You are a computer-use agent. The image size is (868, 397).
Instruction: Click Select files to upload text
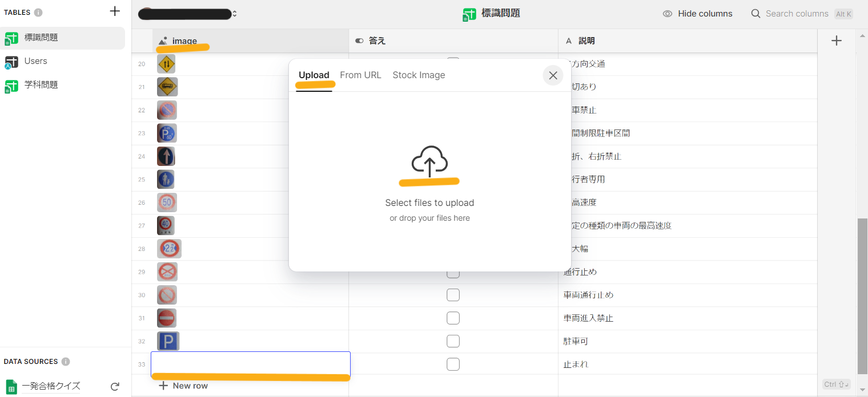pos(429,202)
